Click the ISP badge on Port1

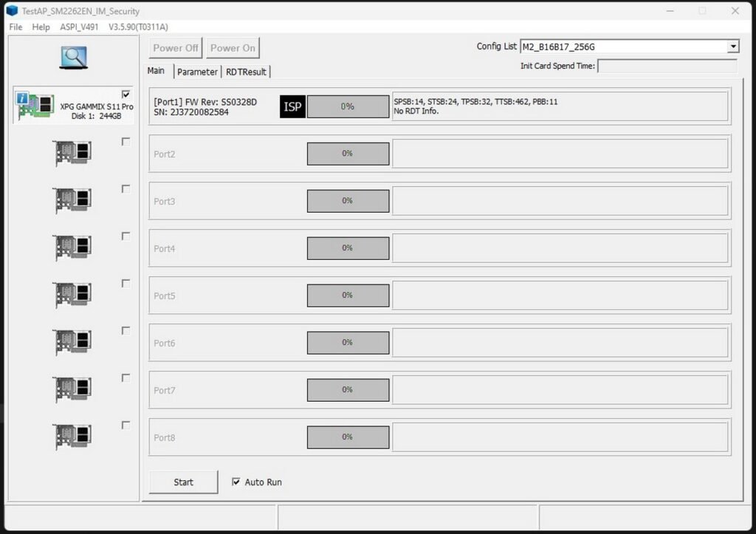pos(292,106)
